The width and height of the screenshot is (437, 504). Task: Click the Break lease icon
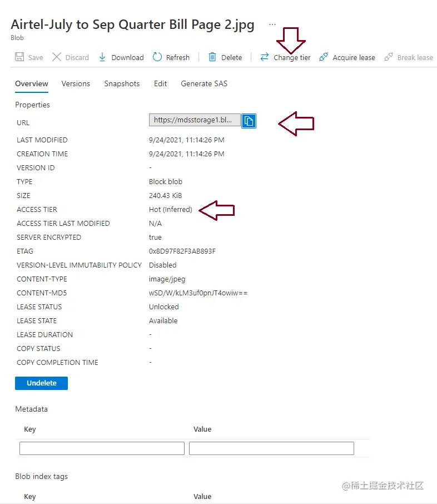389,57
